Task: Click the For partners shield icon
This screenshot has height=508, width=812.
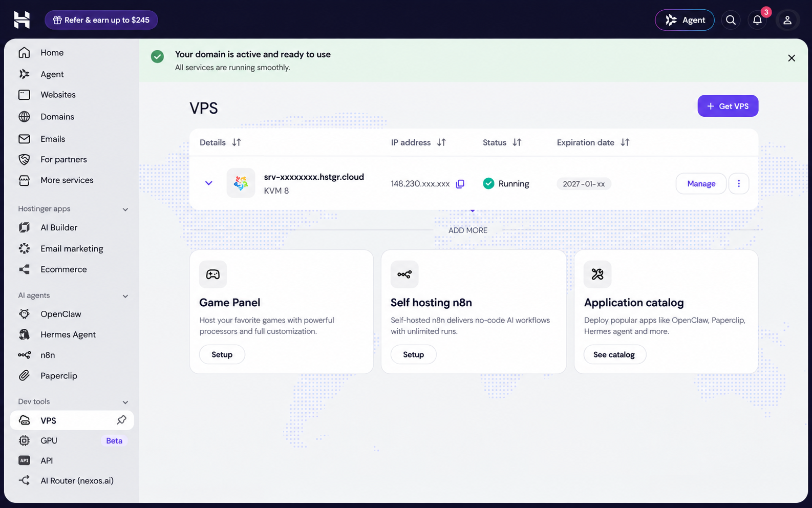Action: point(24,159)
